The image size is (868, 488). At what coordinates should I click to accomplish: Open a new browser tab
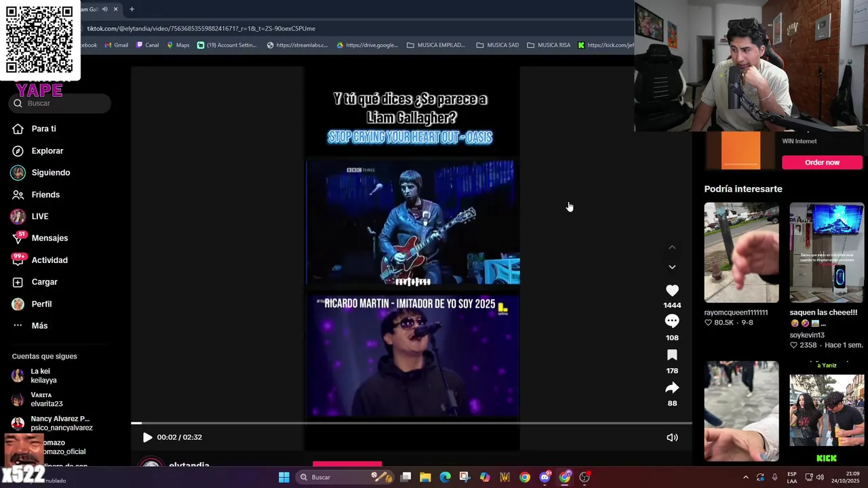[132, 9]
